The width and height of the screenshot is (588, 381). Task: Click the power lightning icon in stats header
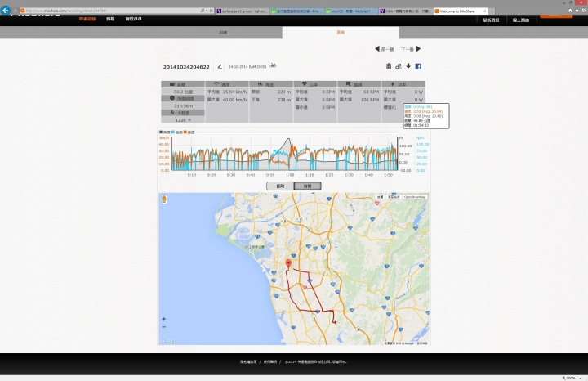pos(393,84)
